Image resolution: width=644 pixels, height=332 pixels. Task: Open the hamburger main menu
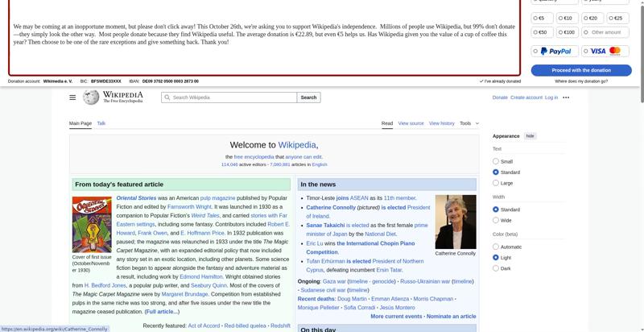click(72, 98)
